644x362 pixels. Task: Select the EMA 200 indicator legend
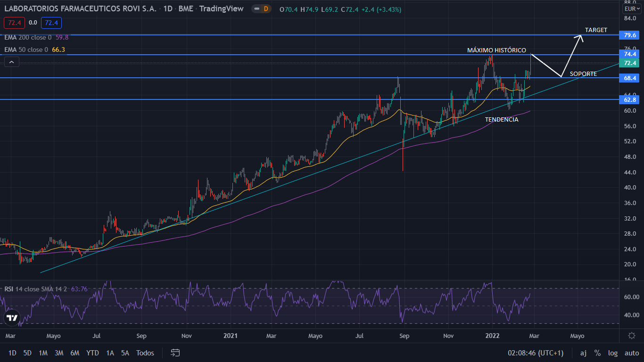coord(28,37)
